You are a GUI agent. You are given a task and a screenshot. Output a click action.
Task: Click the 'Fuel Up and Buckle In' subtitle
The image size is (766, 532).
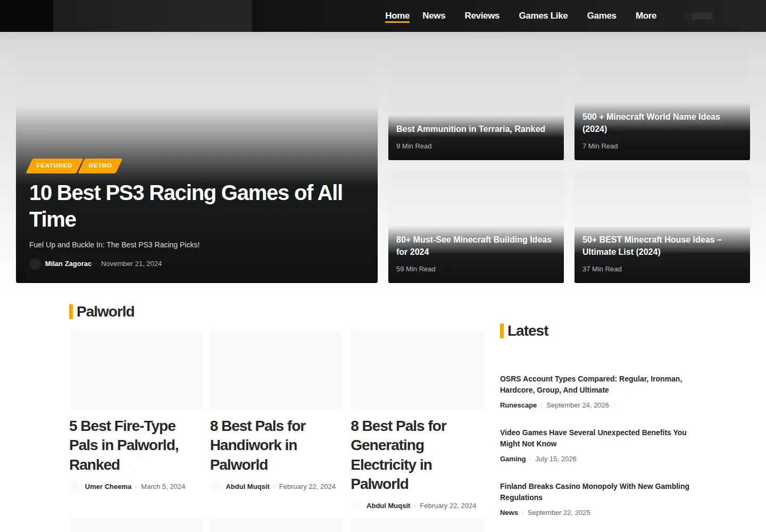(114, 245)
